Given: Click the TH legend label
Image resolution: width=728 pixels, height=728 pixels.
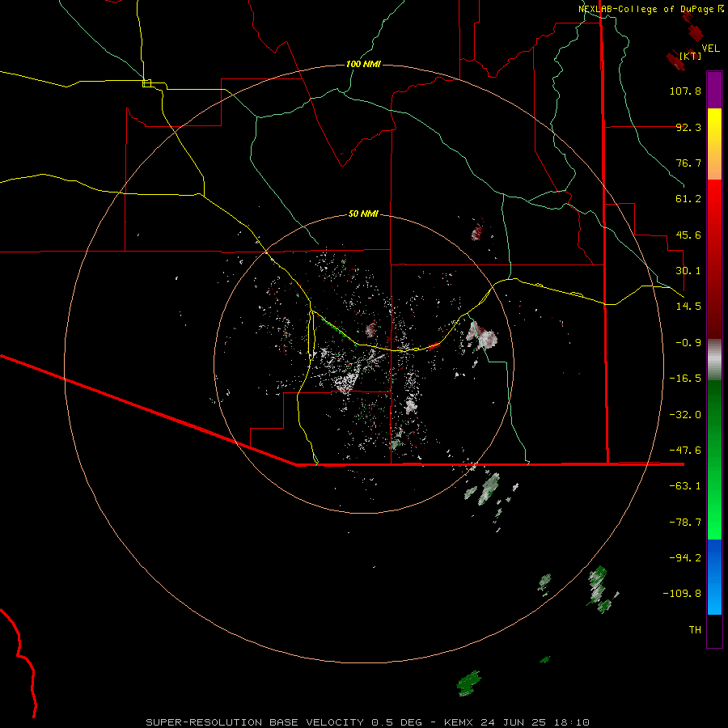Looking at the screenshot, I should click(695, 630).
